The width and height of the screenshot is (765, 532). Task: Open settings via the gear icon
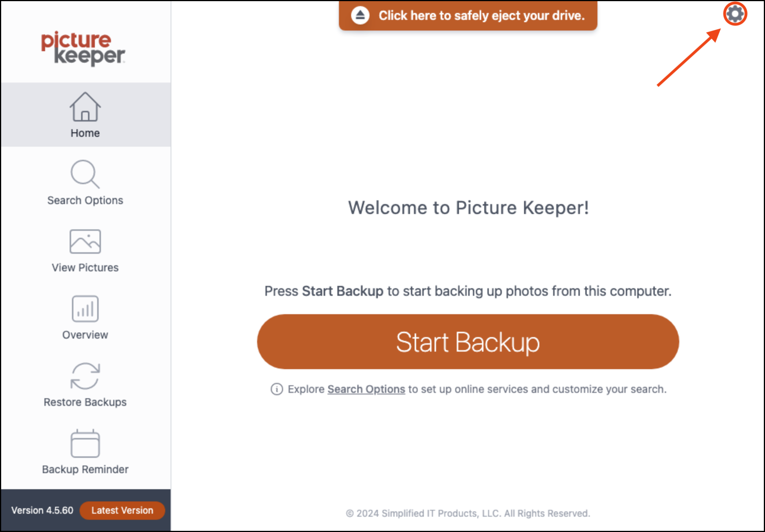click(x=735, y=14)
